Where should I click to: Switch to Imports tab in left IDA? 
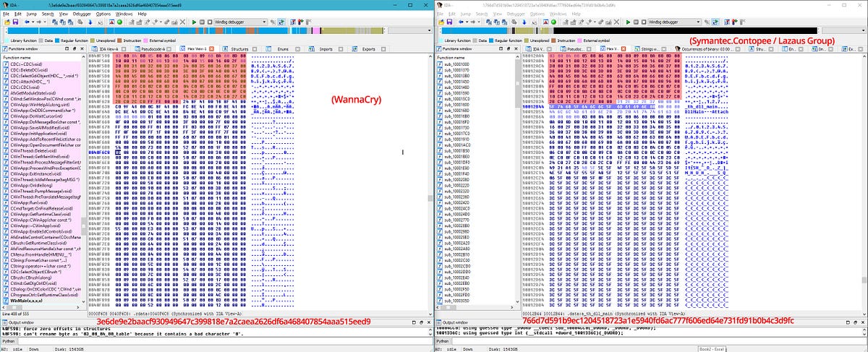(325, 48)
